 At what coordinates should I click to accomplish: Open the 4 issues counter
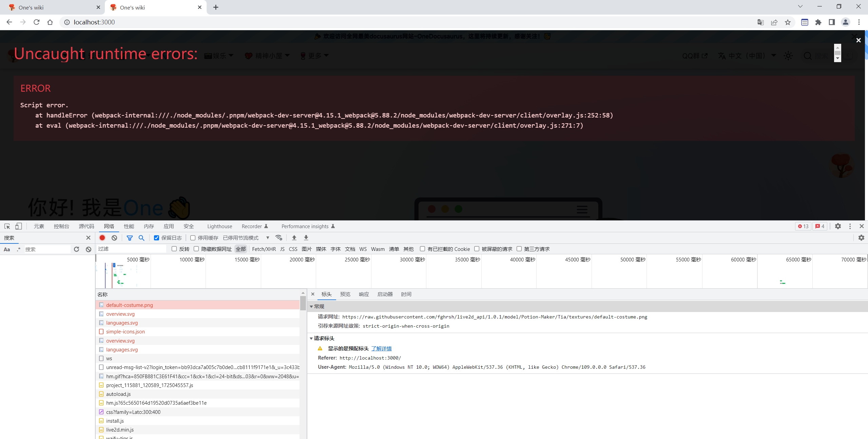(820, 226)
